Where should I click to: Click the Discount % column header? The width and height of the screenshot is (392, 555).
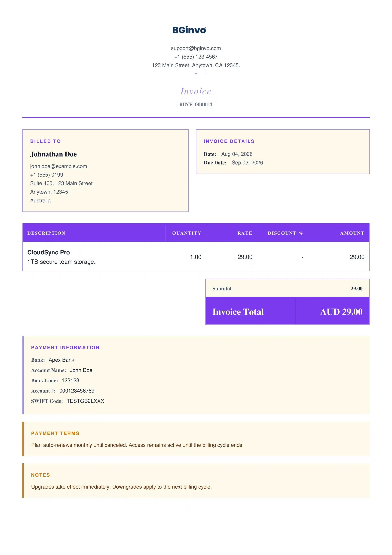(285, 233)
